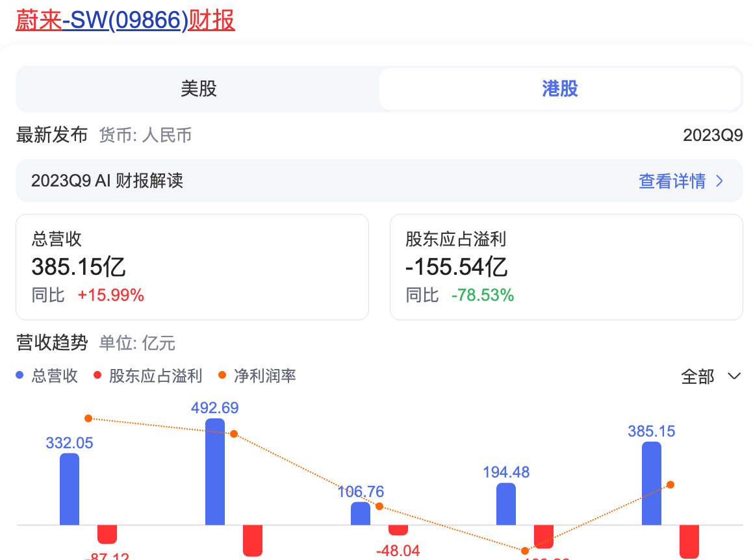
Task: Switch to the 港股 tab
Action: [559, 89]
